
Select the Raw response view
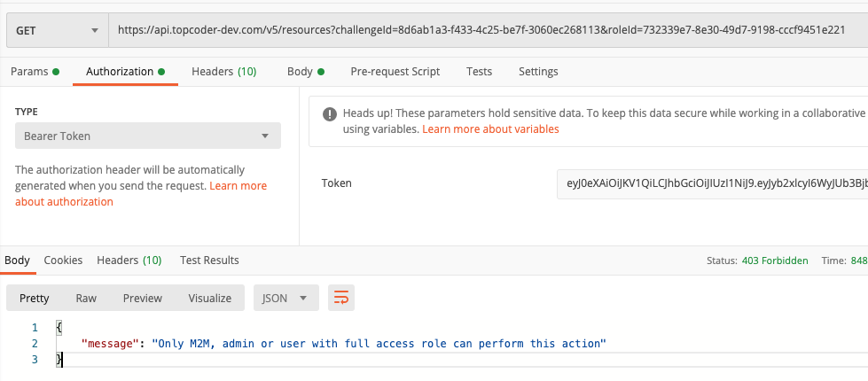(x=86, y=298)
